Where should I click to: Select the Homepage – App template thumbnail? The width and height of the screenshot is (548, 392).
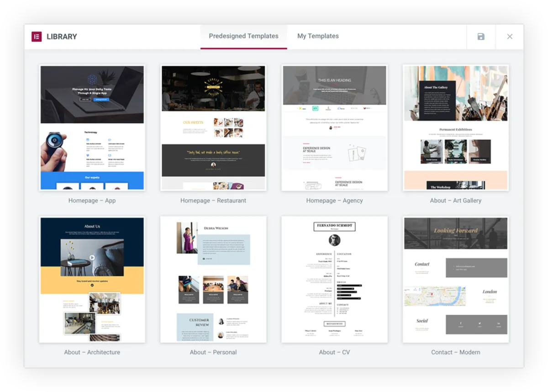click(x=92, y=127)
